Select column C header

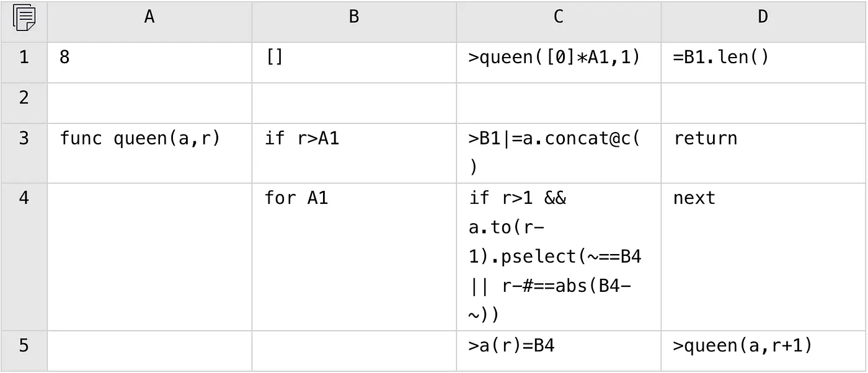[559, 21]
